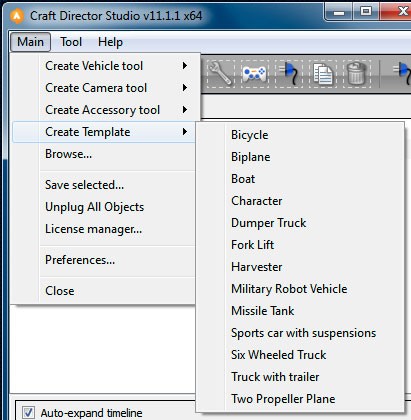Toggle the Auto-expand timeline checkbox

click(x=28, y=413)
